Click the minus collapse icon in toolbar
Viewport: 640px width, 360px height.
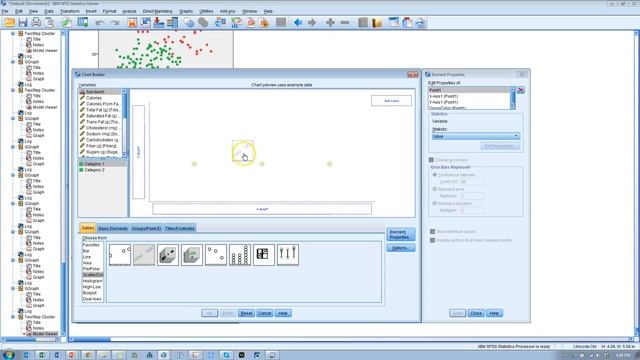pyautogui.click(x=345, y=22)
